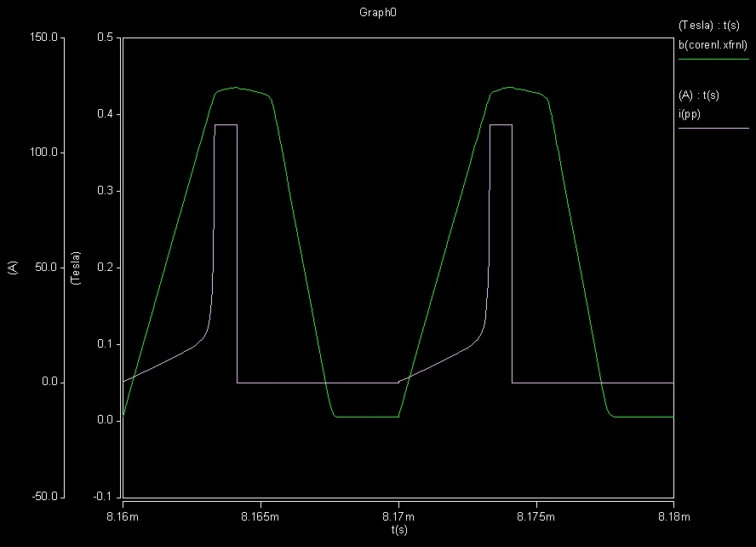Click the t(s) x-axis label

pyautogui.click(x=399, y=530)
